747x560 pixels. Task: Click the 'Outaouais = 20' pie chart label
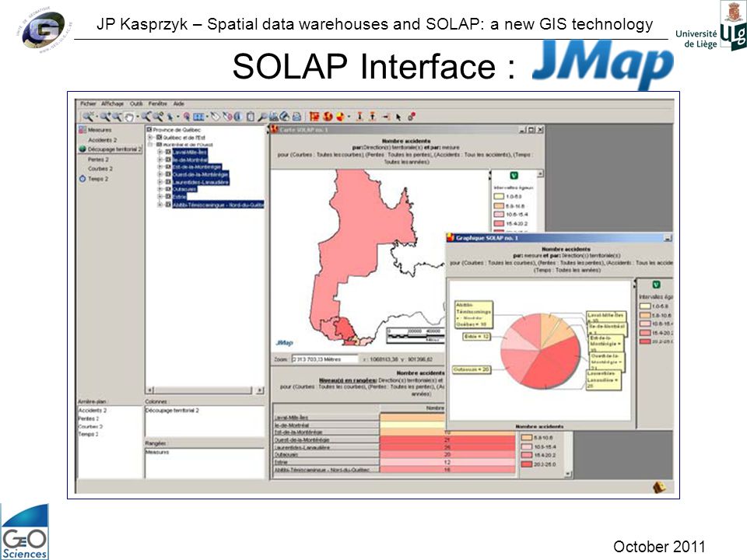[x=472, y=369]
